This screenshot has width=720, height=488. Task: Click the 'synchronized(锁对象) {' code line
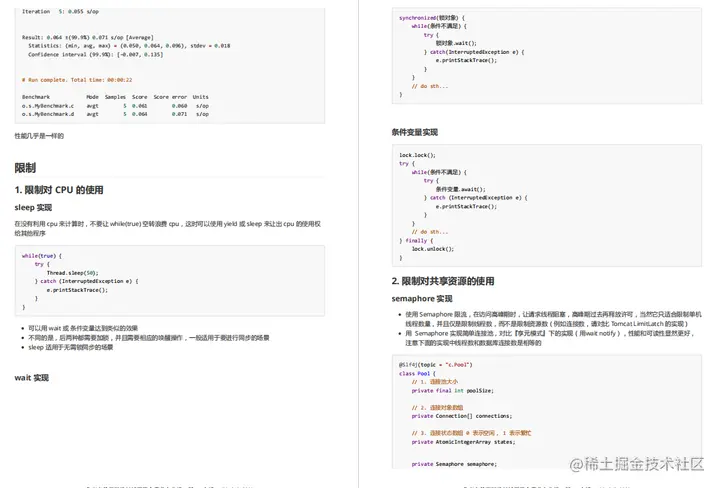432,18
